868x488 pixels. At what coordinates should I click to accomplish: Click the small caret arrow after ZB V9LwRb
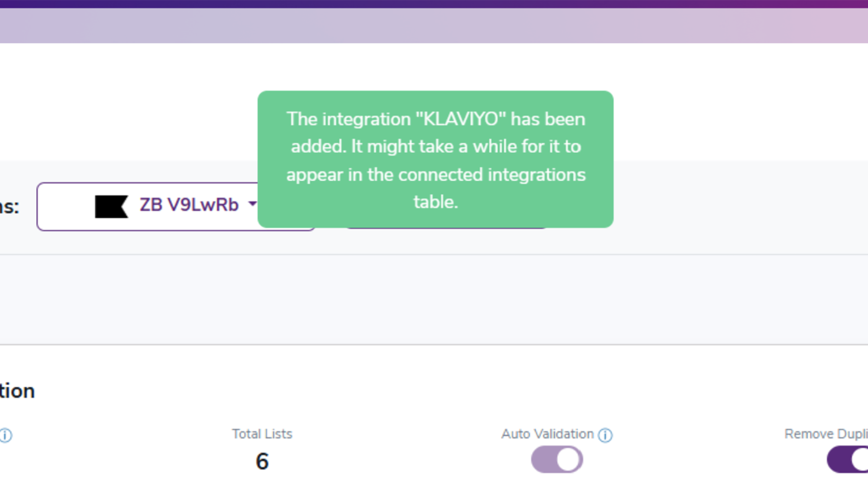(x=252, y=204)
